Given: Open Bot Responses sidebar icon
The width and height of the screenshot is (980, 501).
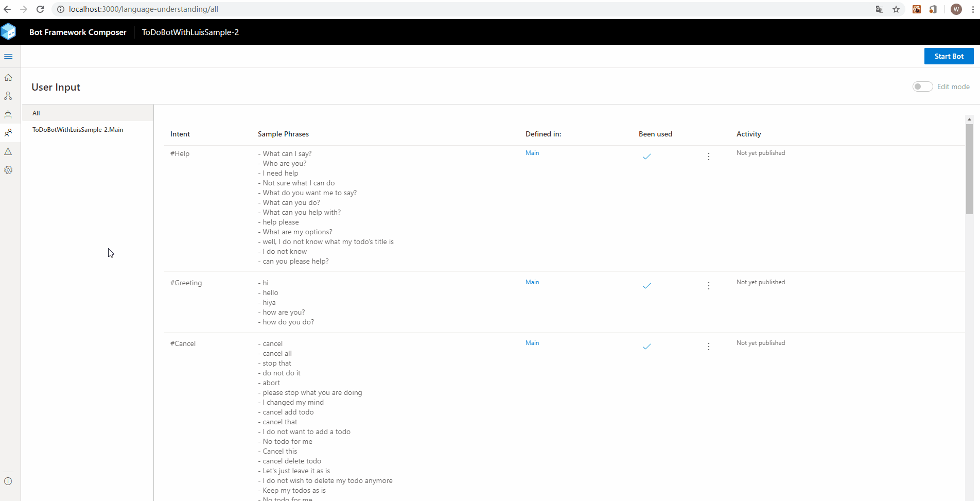Looking at the screenshot, I should pyautogui.click(x=8, y=114).
